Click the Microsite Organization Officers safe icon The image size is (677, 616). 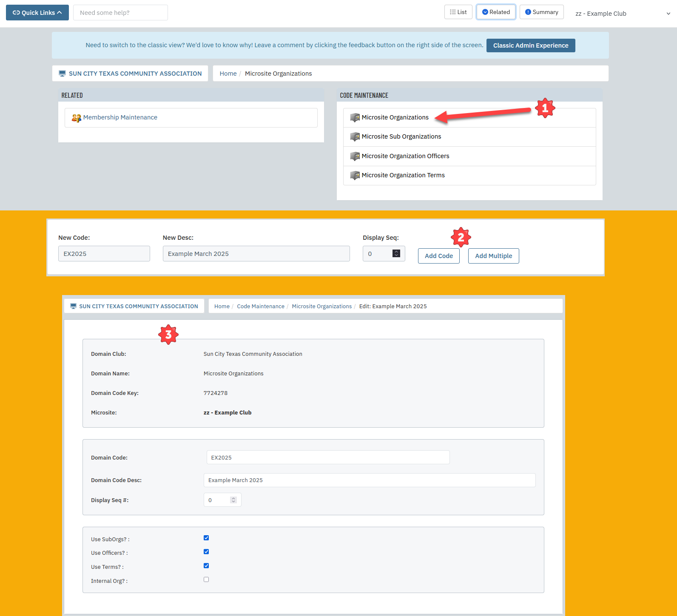coord(355,156)
